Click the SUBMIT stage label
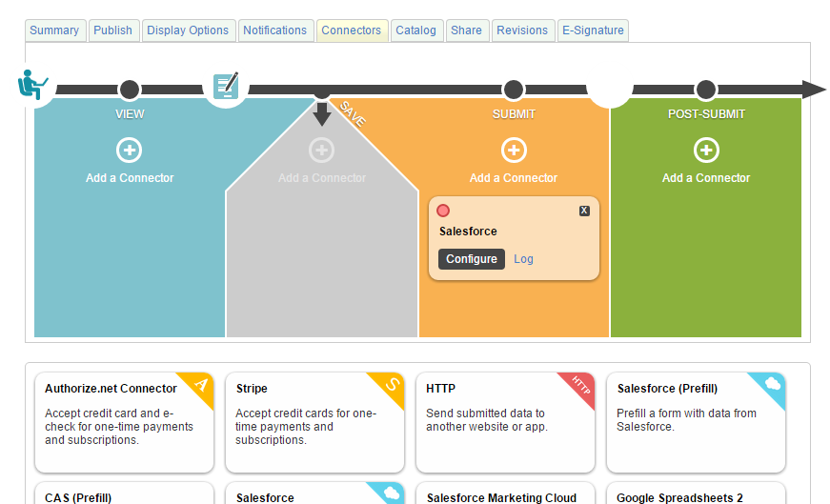The width and height of the screenshot is (830, 504). pos(514,114)
